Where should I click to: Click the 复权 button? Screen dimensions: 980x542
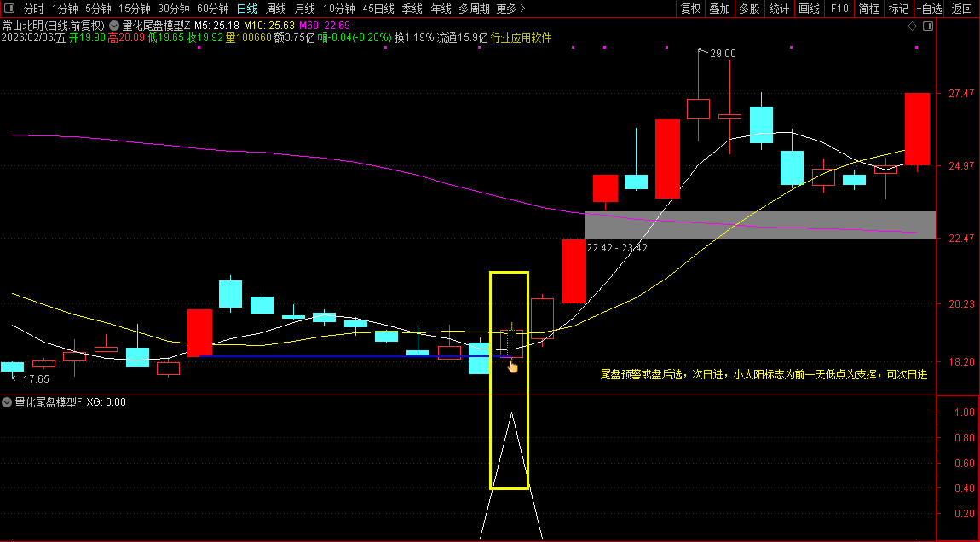tap(690, 9)
